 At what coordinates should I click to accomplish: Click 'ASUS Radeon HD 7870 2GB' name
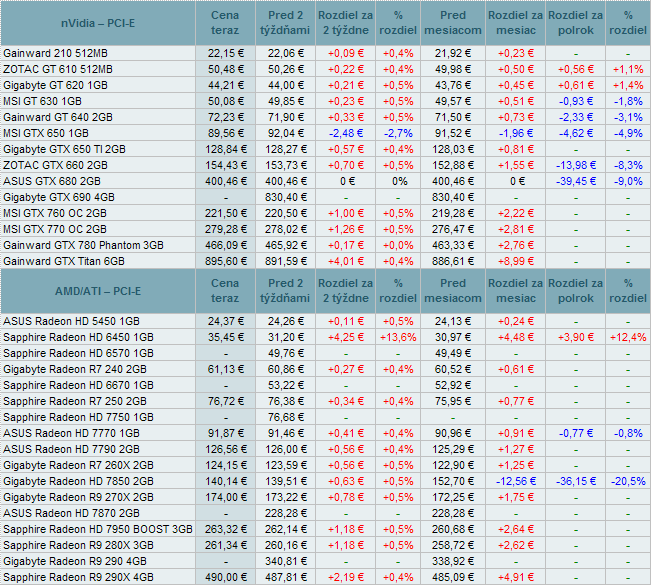(x=71, y=513)
